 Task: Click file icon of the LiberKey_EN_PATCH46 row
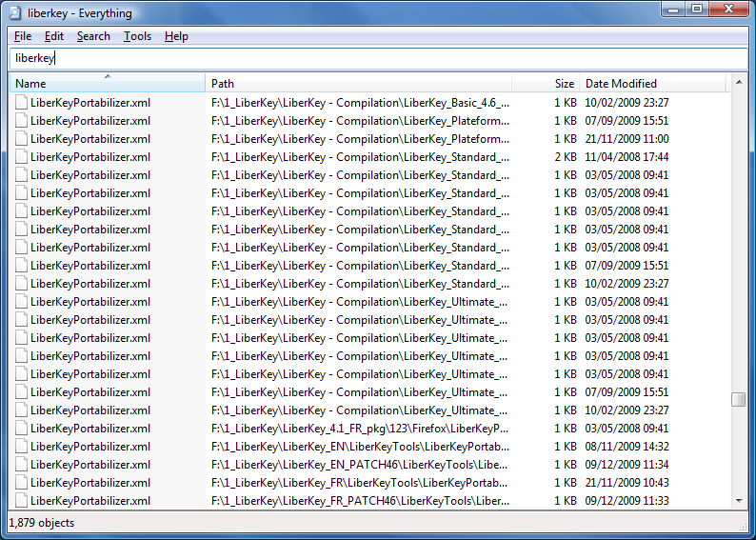click(x=21, y=465)
